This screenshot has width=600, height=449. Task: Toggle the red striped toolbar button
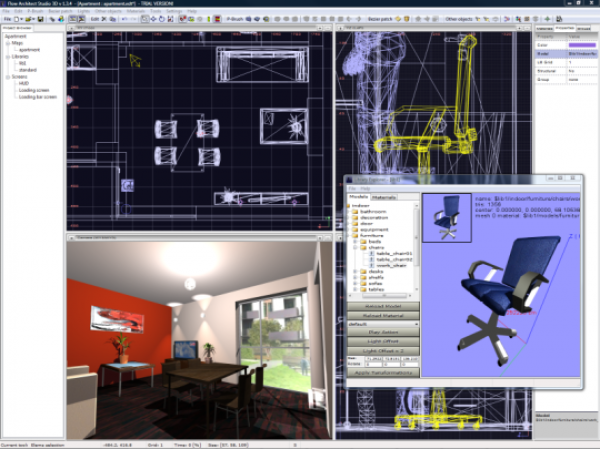point(217,19)
